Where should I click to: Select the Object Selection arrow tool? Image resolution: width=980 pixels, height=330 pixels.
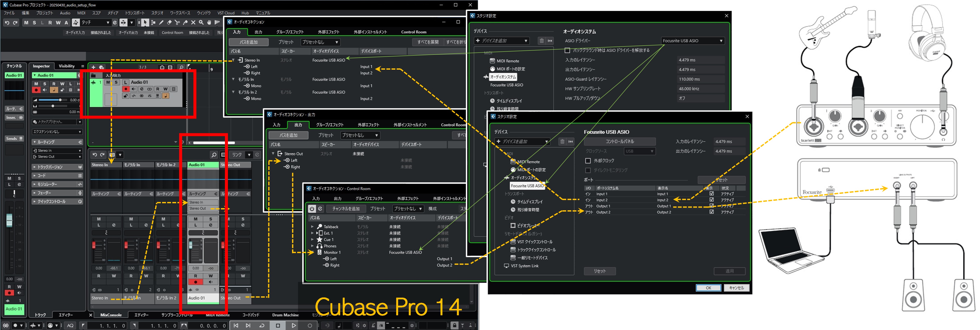pyautogui.click(x=145, y=23)
